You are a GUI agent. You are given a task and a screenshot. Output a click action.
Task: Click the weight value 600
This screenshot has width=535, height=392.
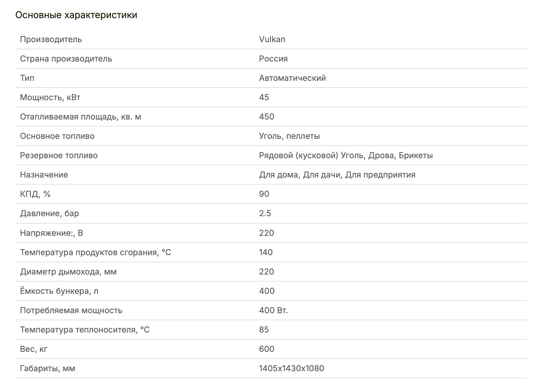pos(267,349)
